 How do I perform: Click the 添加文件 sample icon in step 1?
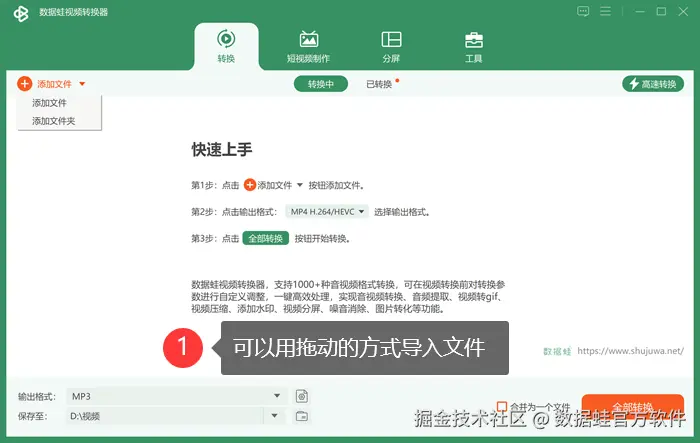[250, 185]
